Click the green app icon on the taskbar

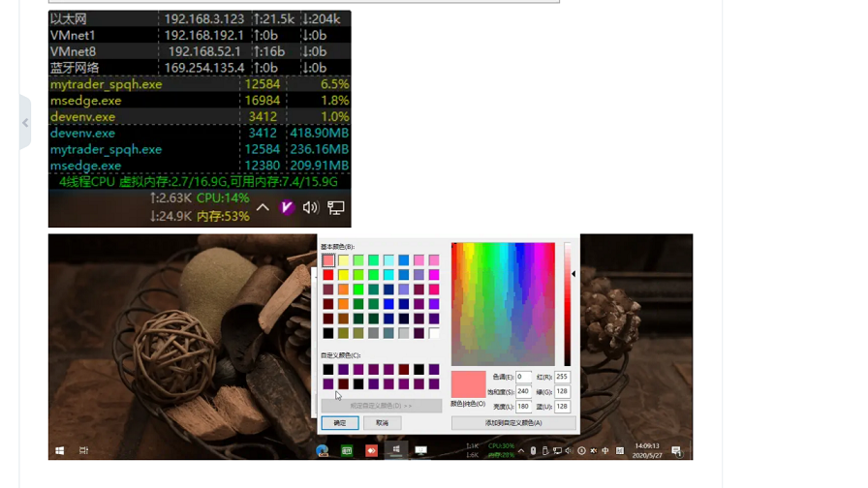(x=347, y=450)
